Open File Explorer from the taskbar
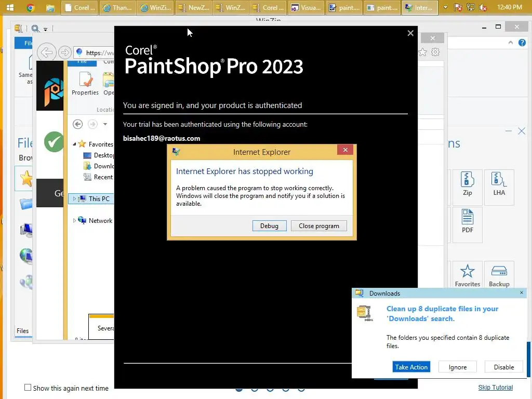 click(x=50, y=7)
